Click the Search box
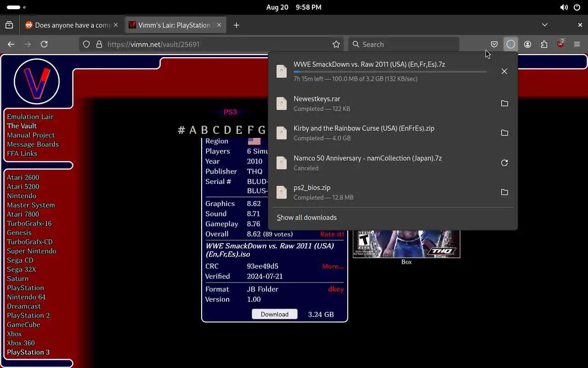 [x=403, y=44]
